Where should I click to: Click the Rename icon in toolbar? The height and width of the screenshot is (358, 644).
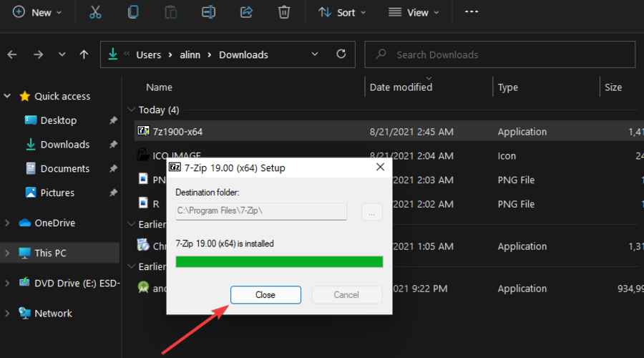(209, 12)
